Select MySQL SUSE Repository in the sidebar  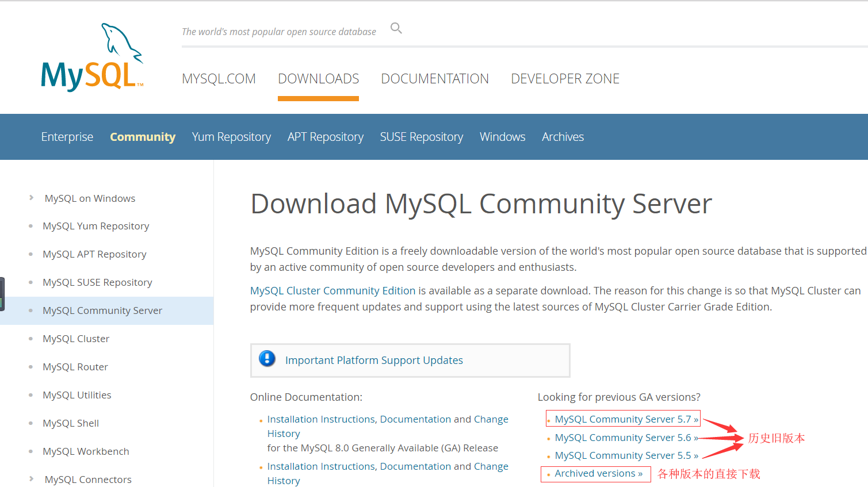[x=97, y=282]
